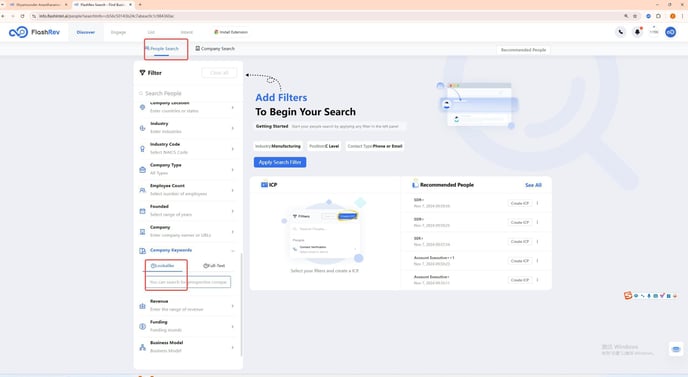Click the FlashRev logo
Viewport: 688px width, 377px height.
pos(34,32)
